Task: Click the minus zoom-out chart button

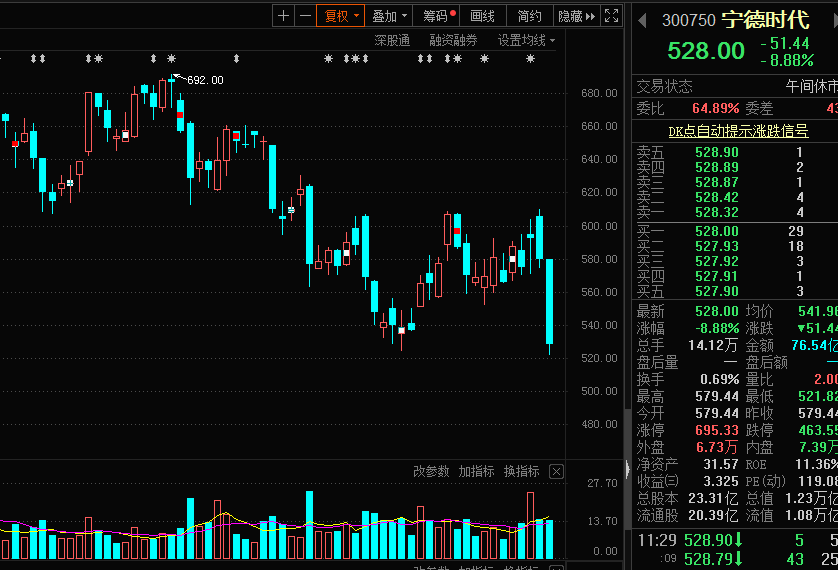Action: 304,15
